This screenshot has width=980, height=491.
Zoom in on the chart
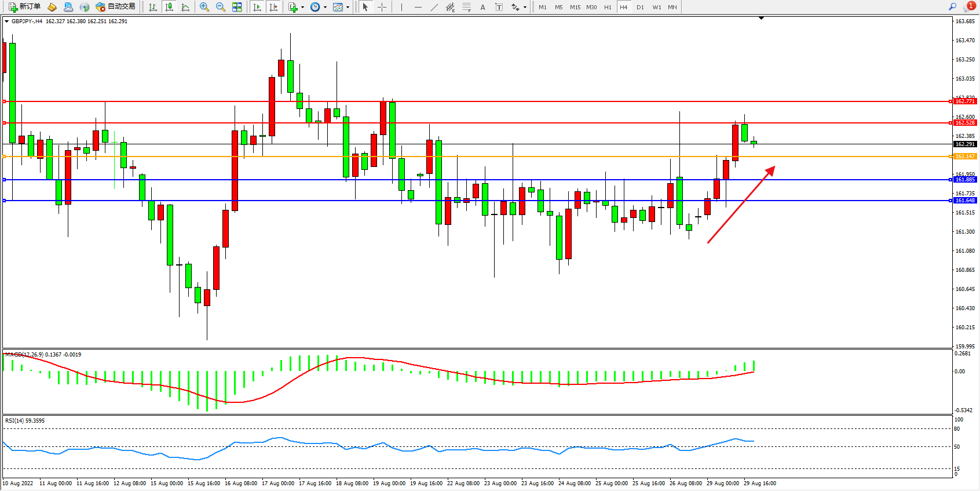[204, 8]
